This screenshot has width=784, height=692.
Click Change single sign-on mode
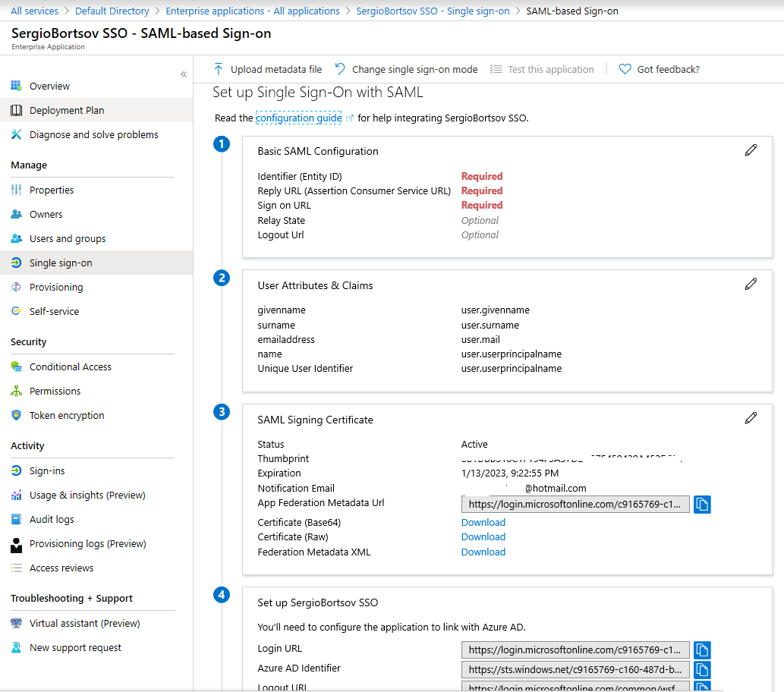(x=406, y=69)
